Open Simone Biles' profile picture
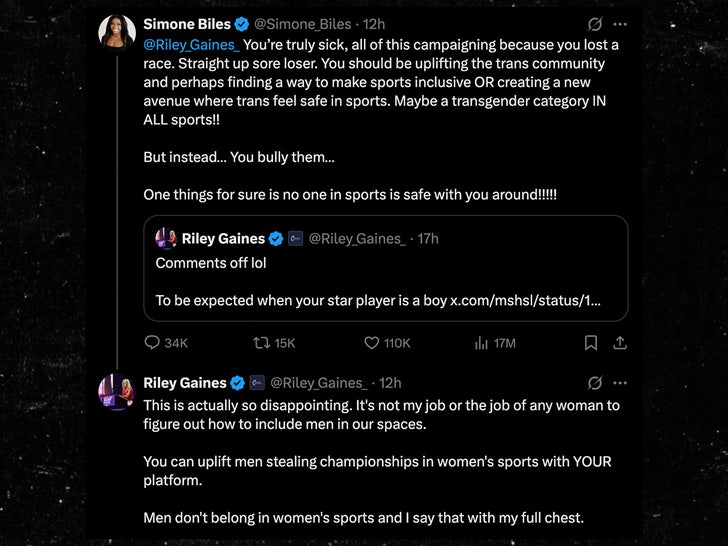This screenshot has height=546, width=728. click(117, 31)
